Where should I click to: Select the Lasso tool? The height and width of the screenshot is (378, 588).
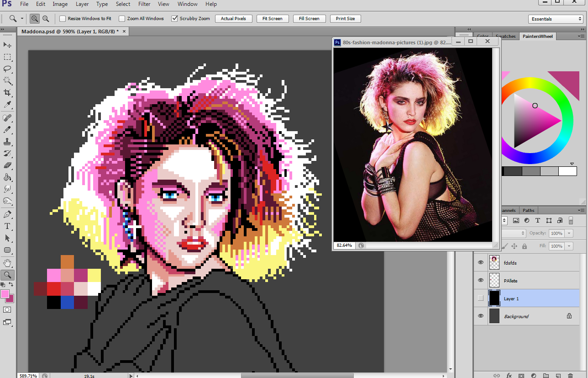(7, 69)
